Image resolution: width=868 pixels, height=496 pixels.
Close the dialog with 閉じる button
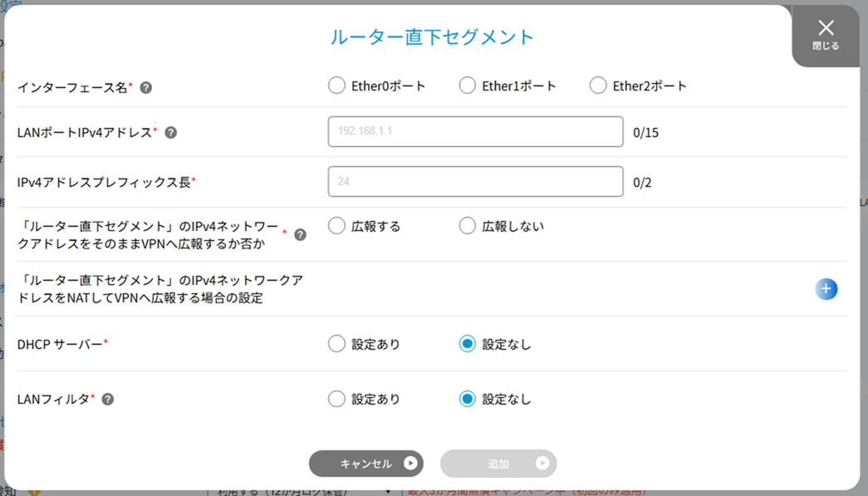pos(825,35)
